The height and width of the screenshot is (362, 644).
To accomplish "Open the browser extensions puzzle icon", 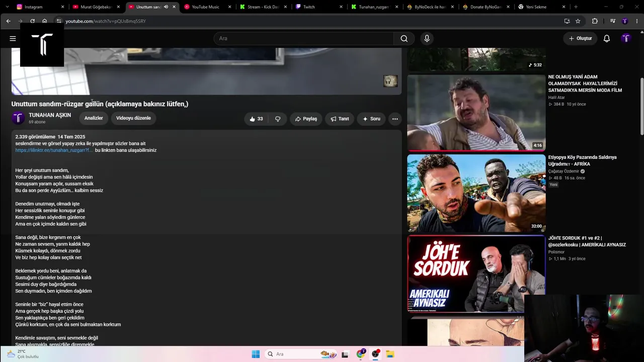I will click(x=595, y=21).
